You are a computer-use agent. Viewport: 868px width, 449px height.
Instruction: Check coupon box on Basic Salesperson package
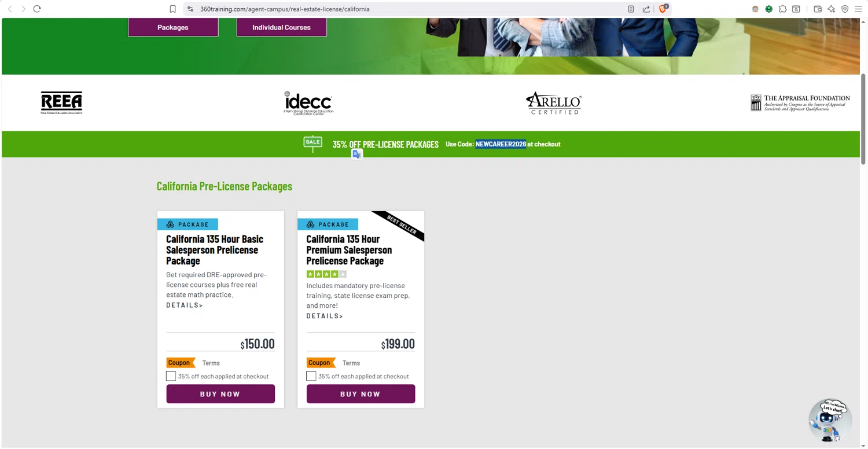coord(171,376)
